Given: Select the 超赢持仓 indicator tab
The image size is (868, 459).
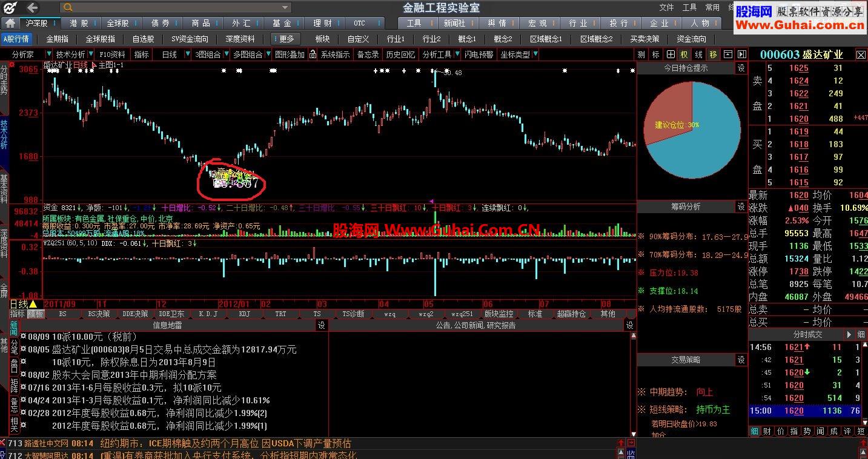Looking at the screenshot, I should (x=571, y=314).
